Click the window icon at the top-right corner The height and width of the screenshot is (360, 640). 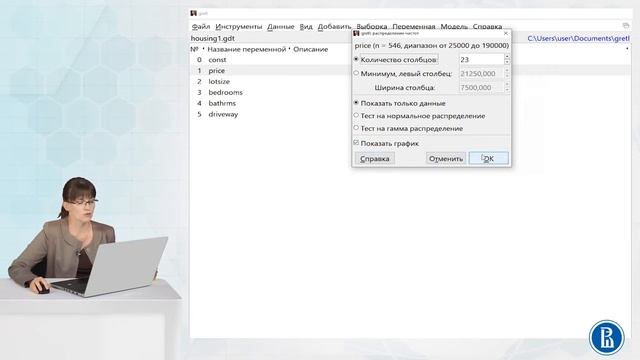tap(626, 25)
